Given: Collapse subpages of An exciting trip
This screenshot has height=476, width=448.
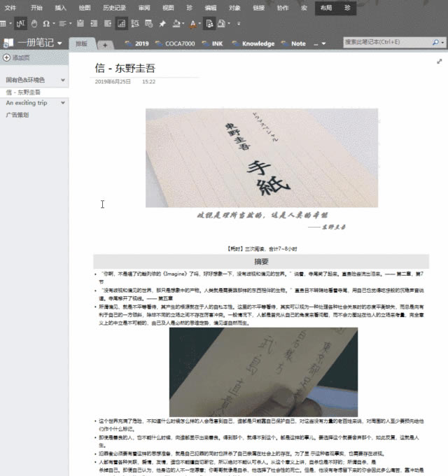Looking at the screenshot, I should (x=63, y=103).
